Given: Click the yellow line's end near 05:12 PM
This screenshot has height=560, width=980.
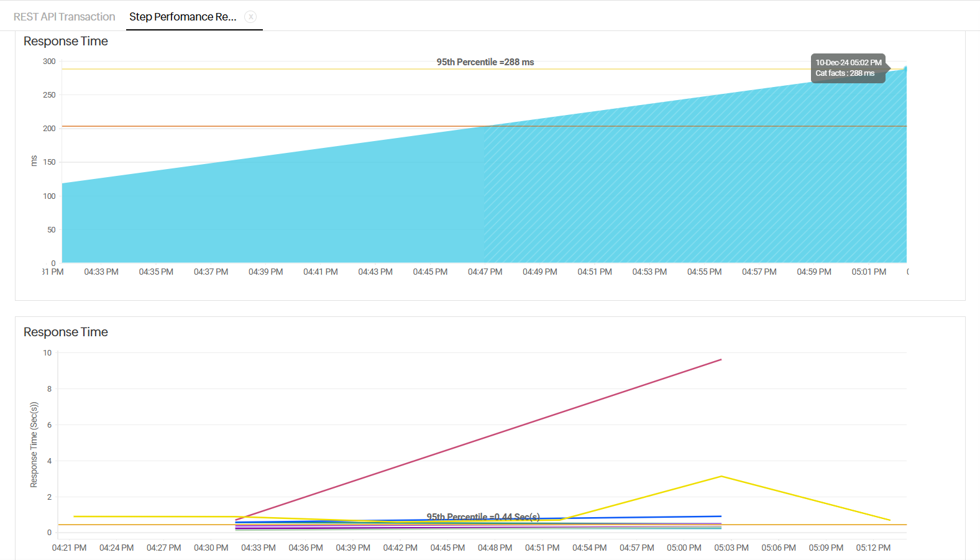Looking at the screenshot, I should (890, 520).
